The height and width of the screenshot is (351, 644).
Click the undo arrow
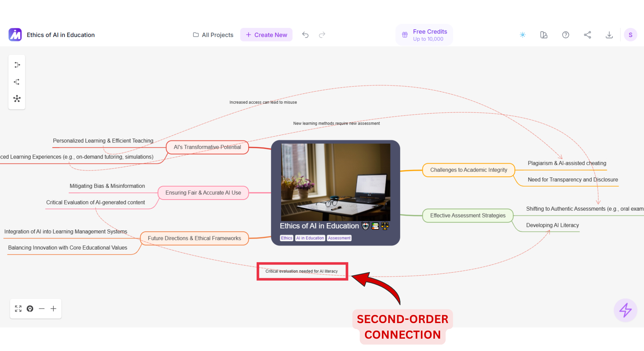[305, 35]
